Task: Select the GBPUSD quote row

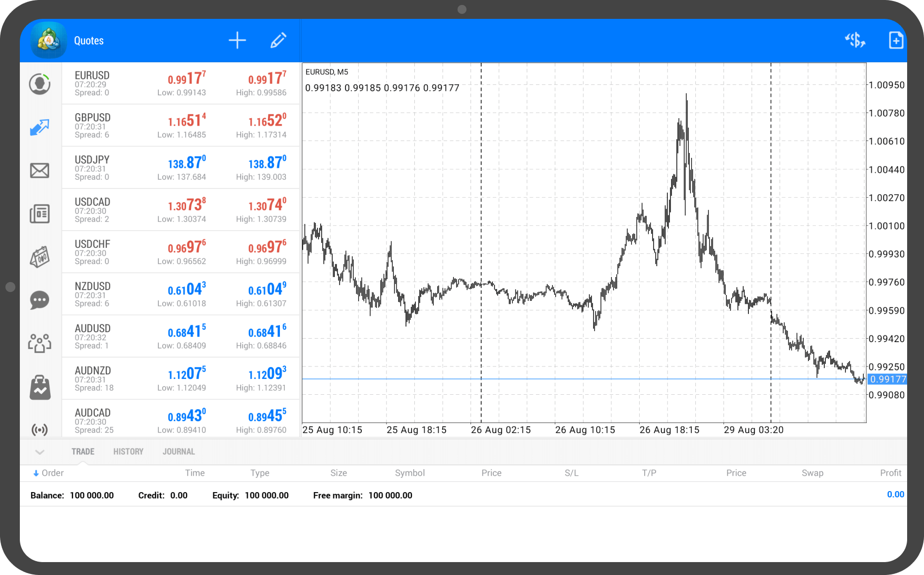Action: (x=181, y=126)
